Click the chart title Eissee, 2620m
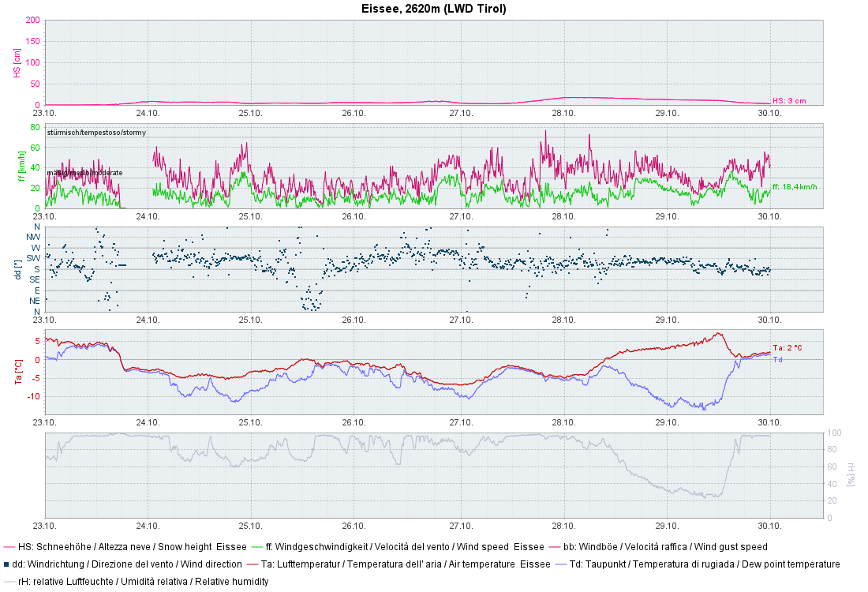Viewport: 868px width, 592px height. coord(433,9)
